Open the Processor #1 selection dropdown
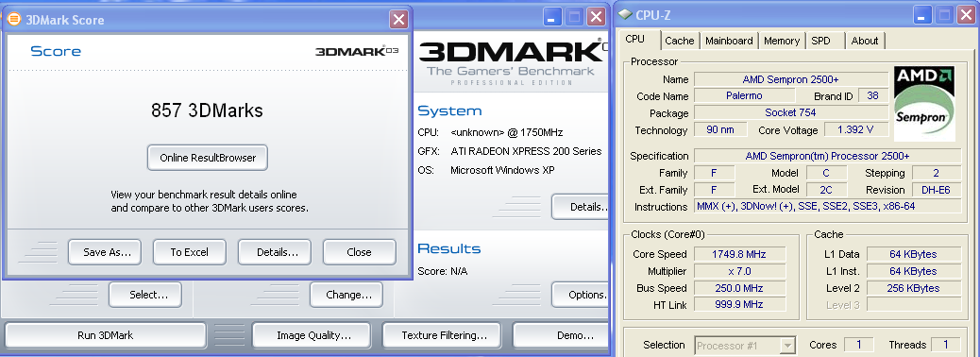 744,345
